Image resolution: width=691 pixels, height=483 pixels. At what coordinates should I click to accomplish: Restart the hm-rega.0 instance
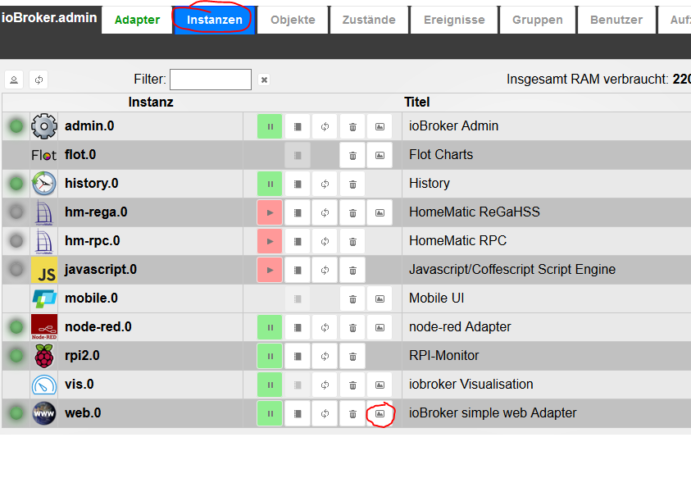point(325,213)
